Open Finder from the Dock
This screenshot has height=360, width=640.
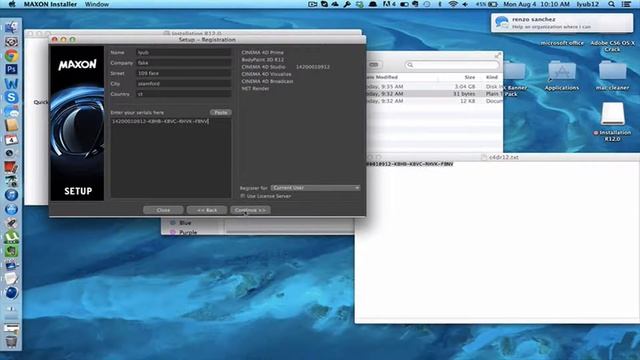pyautogui.click(x=11, y=27)
